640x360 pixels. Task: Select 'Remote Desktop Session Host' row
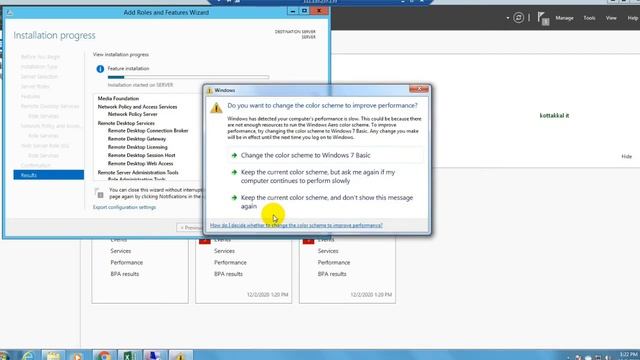(141, 155)
